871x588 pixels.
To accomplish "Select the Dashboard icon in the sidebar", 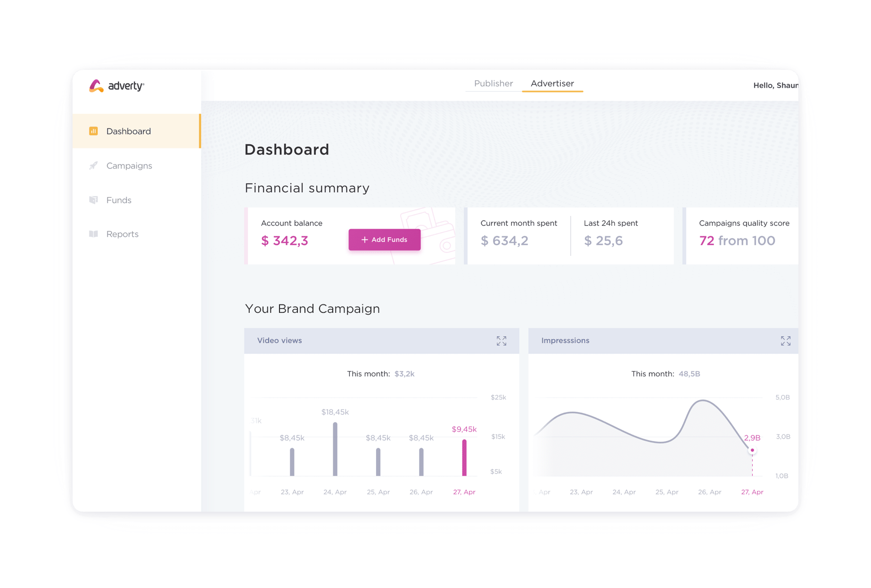I will (94, 131).
